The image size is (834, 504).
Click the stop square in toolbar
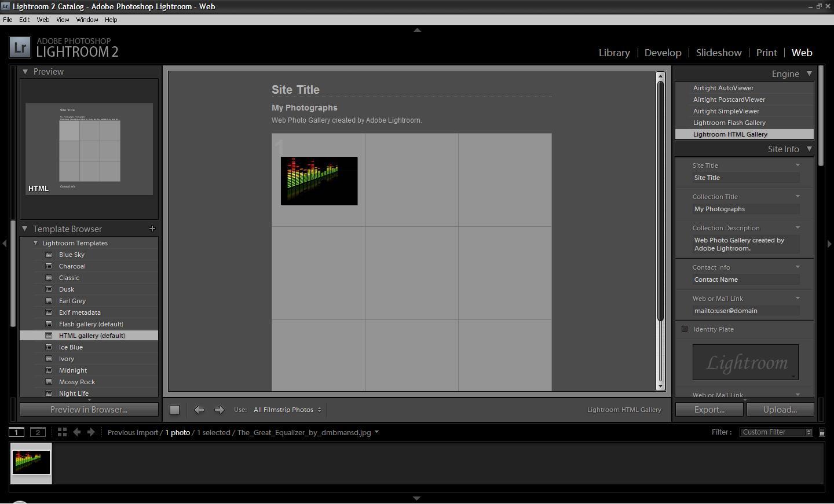tap(174, 410)
